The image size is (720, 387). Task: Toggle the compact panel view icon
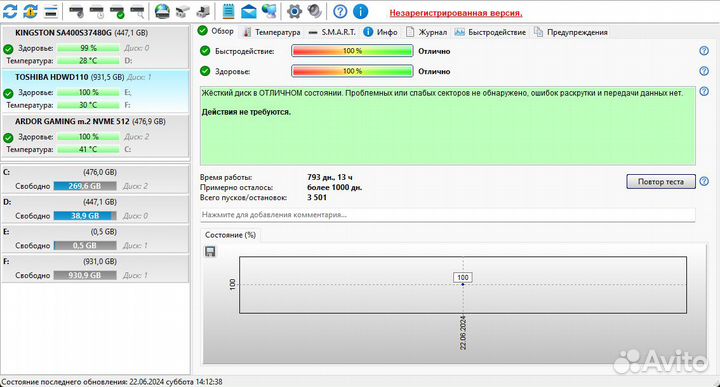[x=51, y=11]
